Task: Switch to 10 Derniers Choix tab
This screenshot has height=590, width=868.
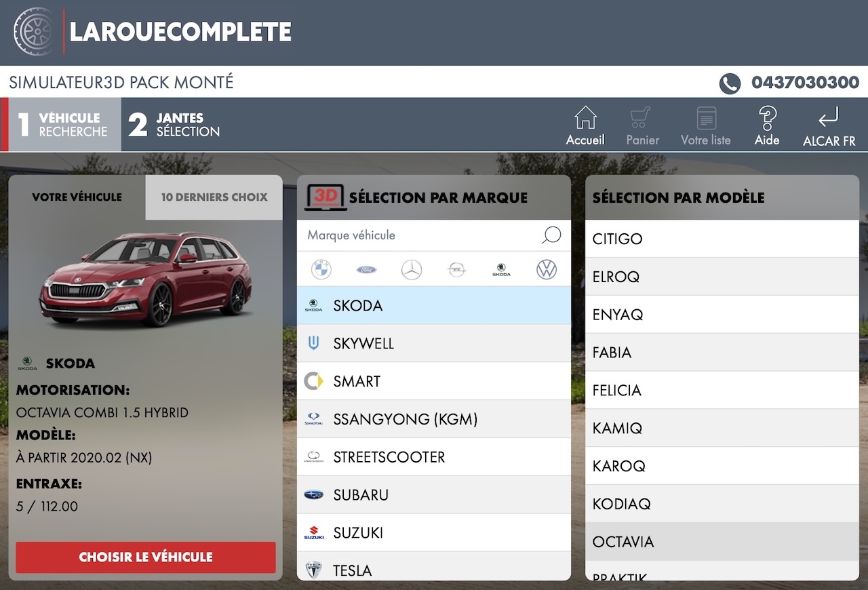Action: pyautogui.click(x=214, y=197)
